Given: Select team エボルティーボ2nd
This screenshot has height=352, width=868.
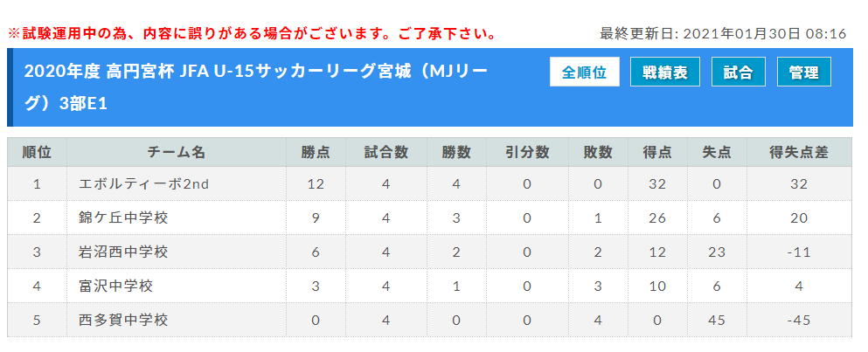Looking at the screenshot, I should [x=144, y=184].
